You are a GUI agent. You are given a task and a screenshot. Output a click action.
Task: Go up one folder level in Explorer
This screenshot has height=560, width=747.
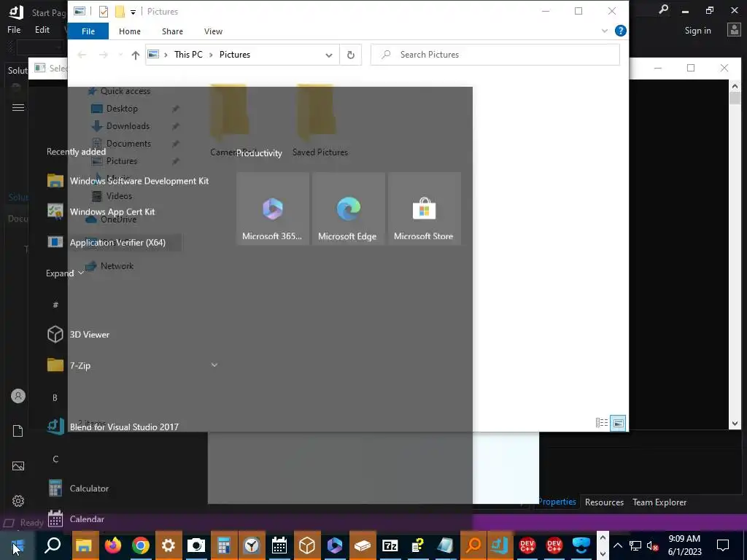(x=135, y=55)
